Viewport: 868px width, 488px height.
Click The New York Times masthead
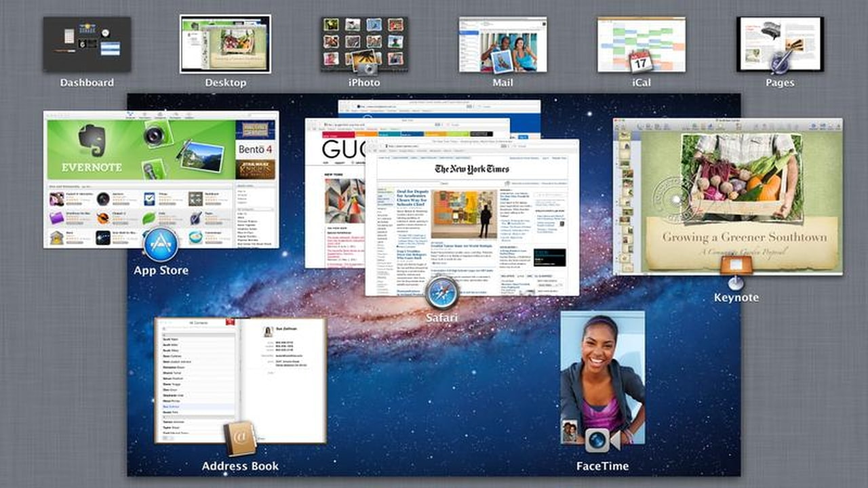[x=472, y=169]
